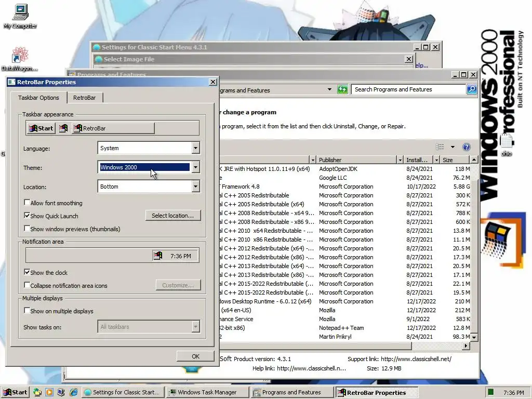Screen dimensions: 532x399
Task: Click the Select location... button
Action: [x=173, y=216]
